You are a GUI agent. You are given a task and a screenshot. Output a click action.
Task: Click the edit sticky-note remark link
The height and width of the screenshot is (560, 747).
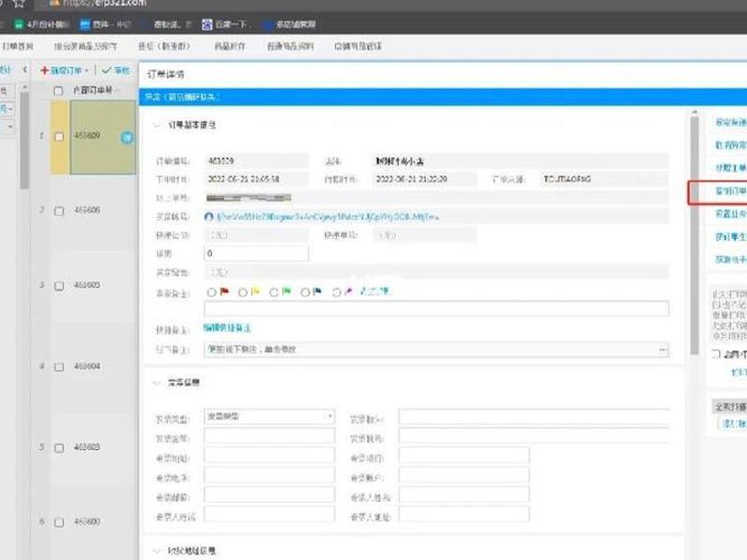point(227,328)
